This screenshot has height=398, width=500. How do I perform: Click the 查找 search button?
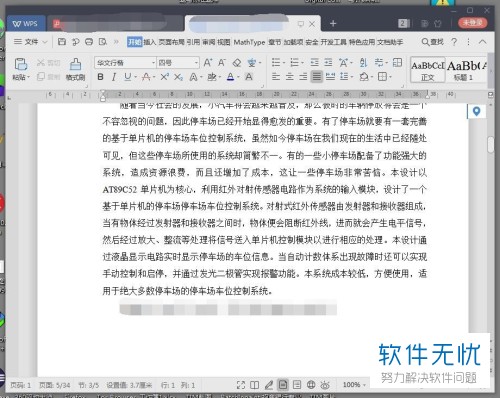pyautogui.click(x=432, y=42)
